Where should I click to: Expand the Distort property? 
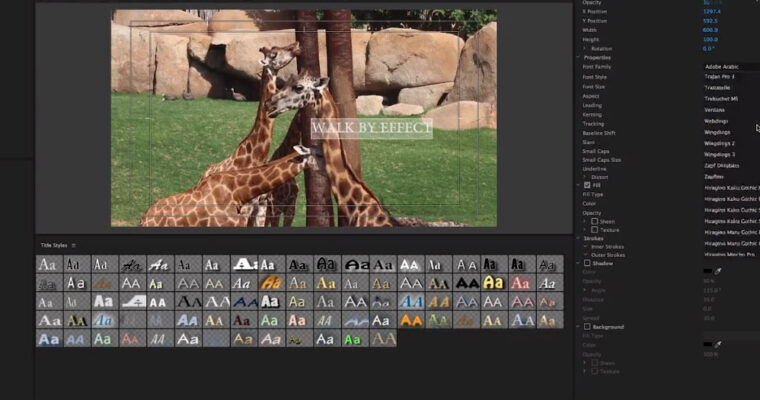click(x=585, y=177)
